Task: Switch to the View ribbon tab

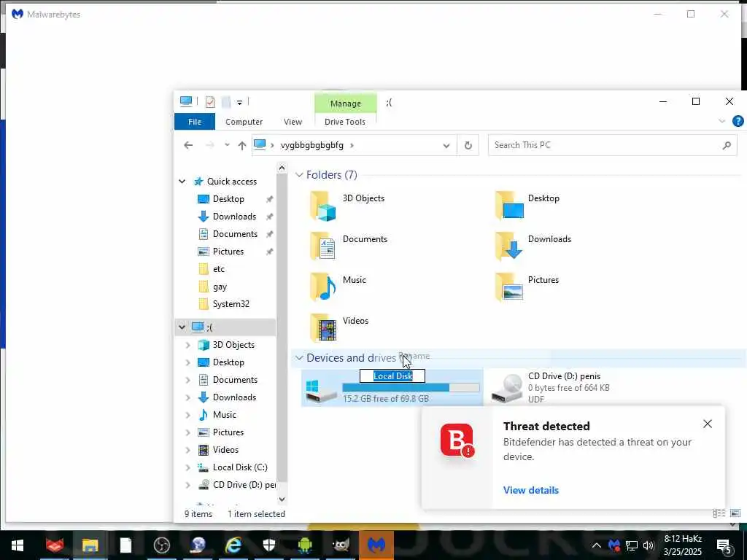Action: tap(293, 122)
